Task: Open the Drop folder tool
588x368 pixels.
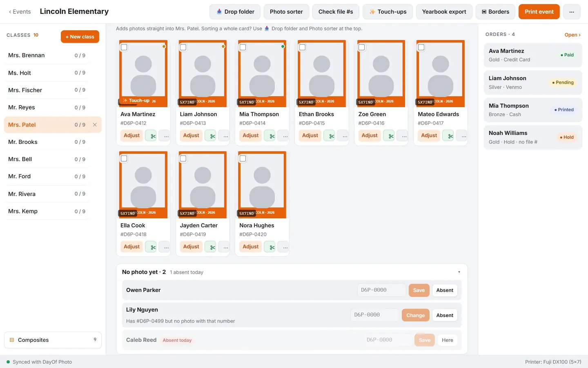Action: 235,12
